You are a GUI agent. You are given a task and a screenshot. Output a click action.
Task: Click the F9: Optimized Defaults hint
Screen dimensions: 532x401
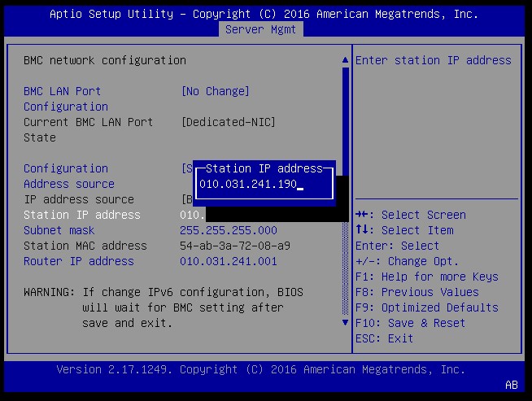point(426,307)
